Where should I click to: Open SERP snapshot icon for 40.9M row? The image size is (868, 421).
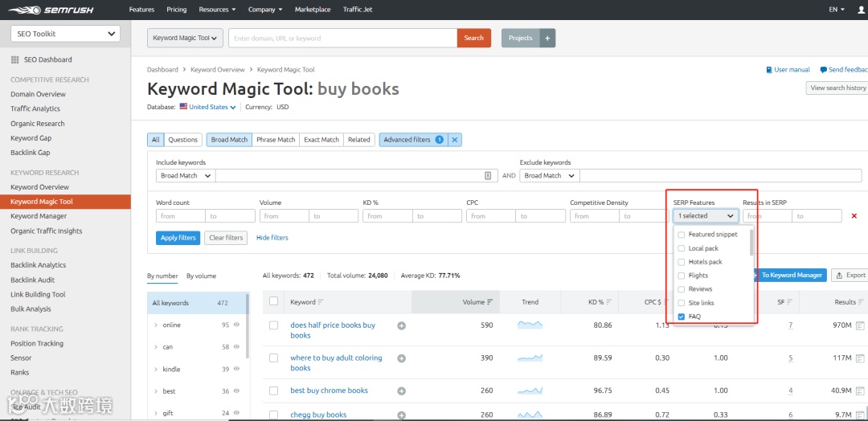tap(860, 390)
